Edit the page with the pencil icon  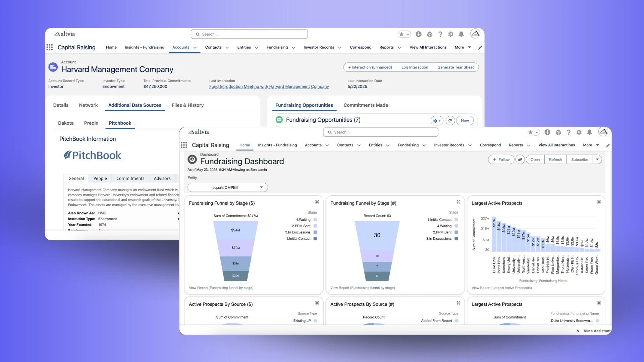(x=608, y=145)
